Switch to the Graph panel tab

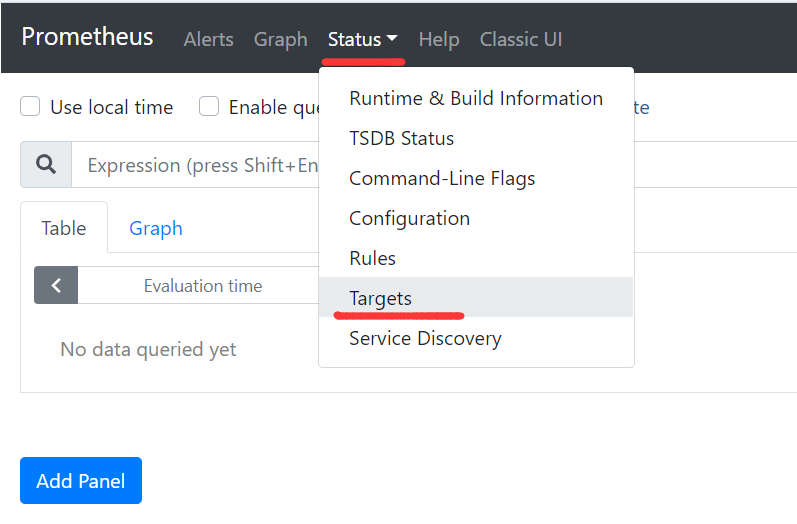click(x=156, y=228)
